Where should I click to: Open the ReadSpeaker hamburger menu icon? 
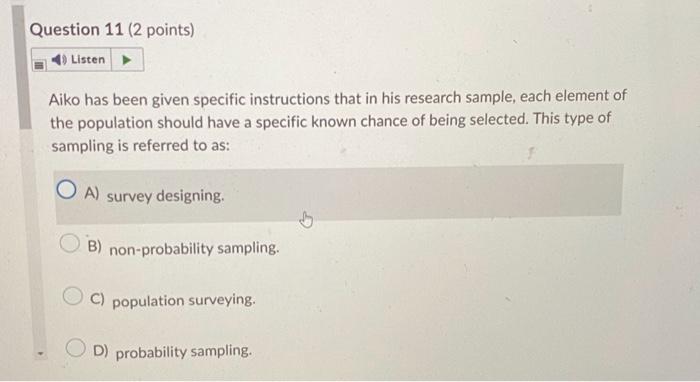click(x=39, y=65)
